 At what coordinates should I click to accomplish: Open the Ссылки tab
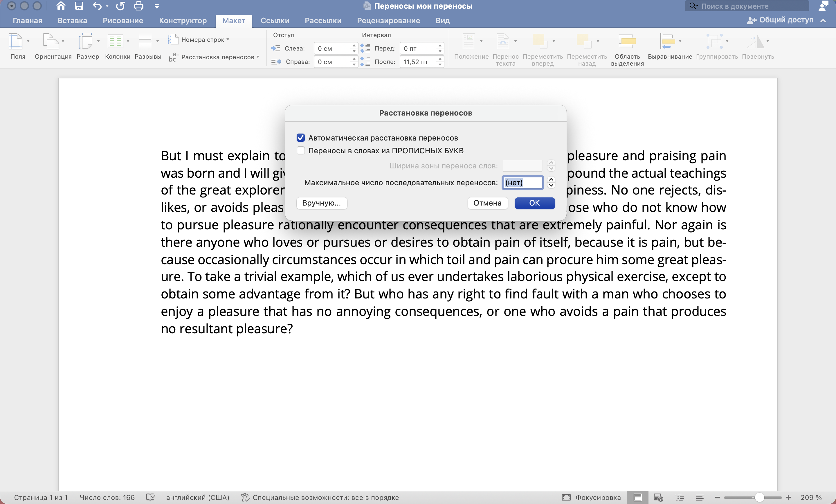click(275, 20)
